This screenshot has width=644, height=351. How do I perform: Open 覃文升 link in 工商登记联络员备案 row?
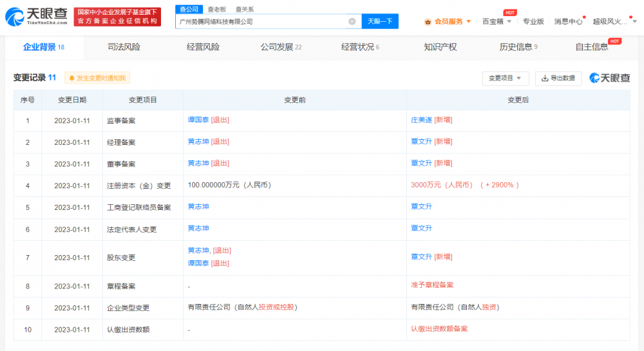pos(421,207)
